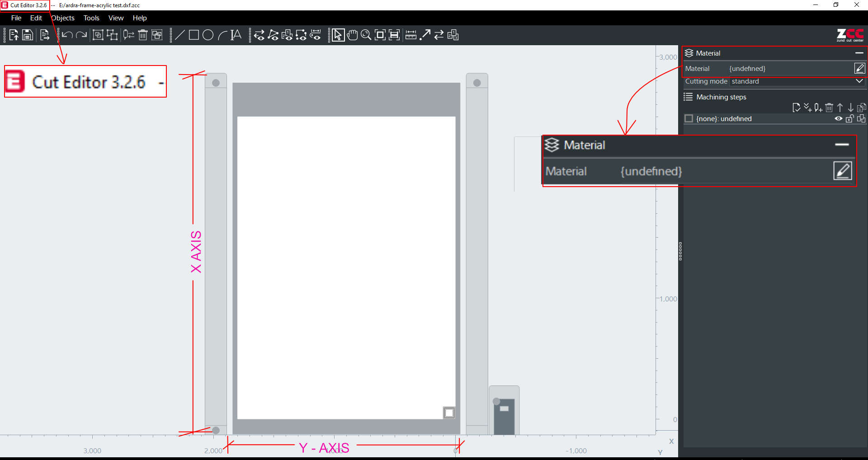Click the square origin marker on canvas
Viewport: 868px width, 460px height.
point(449,413)
